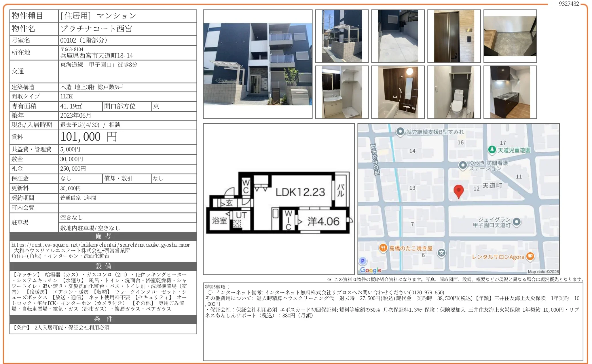Click the 高橋のたこ焼き屋 restaurant marker
Image resolution: width=592 pixels, height=364 pixels.
pos(383,248)
